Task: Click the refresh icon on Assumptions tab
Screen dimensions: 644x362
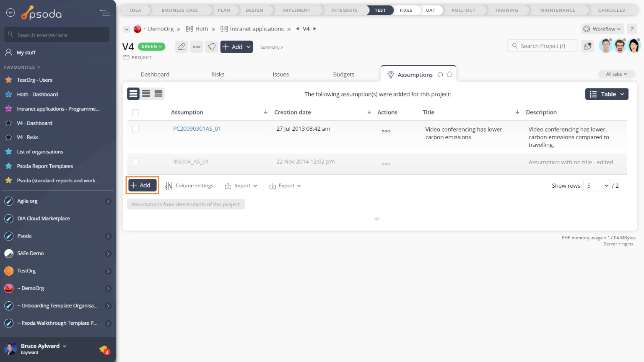Action: click(x=441, y=75)
